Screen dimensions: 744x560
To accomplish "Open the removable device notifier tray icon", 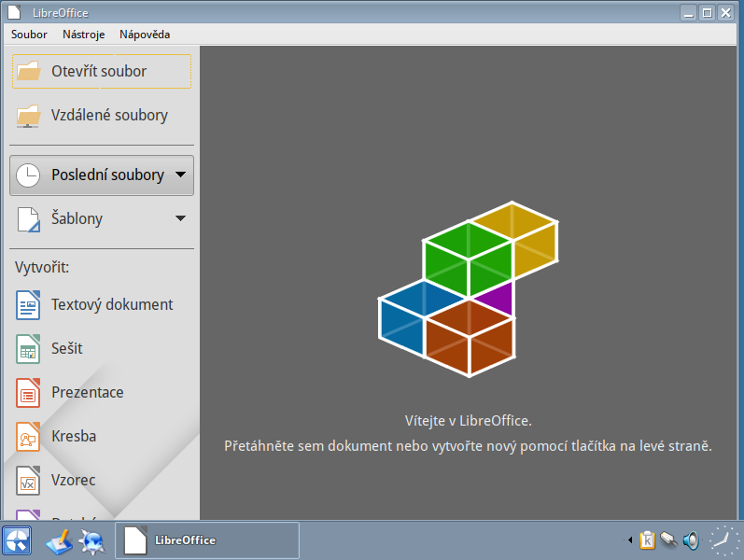I will 668,539.
